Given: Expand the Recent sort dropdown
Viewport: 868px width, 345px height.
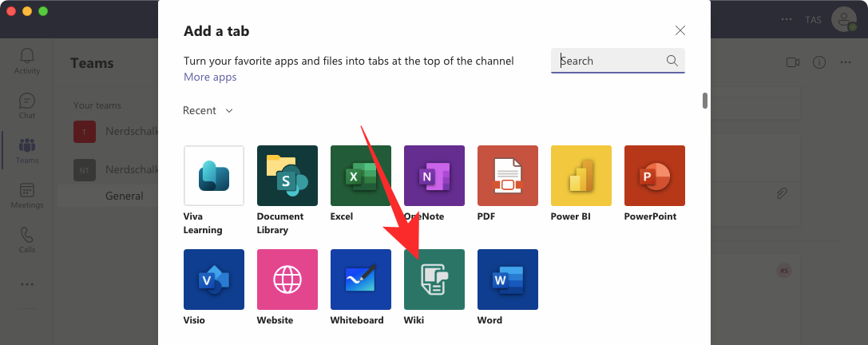Looking at the screenshot, I should point(208,111).
